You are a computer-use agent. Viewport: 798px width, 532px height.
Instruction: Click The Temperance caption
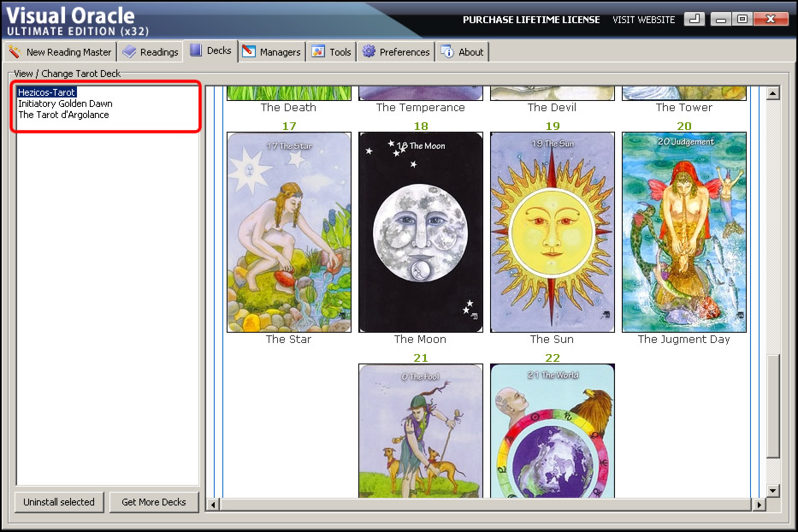pos(420,108)
